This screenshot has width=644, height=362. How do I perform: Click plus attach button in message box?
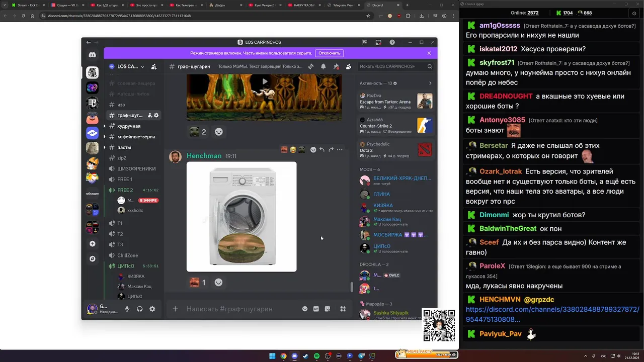tap(175, 309)
